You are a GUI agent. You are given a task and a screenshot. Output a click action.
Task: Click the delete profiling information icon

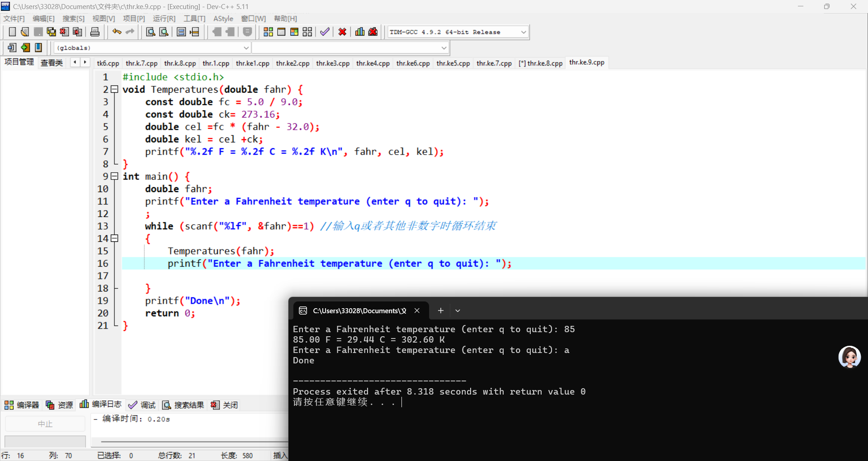point(373,32)
